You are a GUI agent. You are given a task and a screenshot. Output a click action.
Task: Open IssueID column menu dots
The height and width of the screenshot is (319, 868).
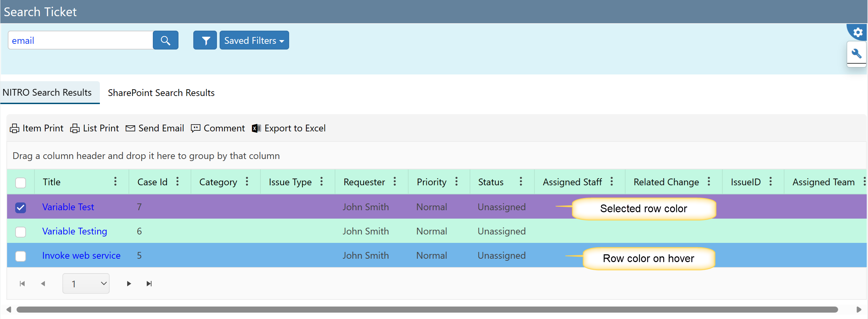771,182
